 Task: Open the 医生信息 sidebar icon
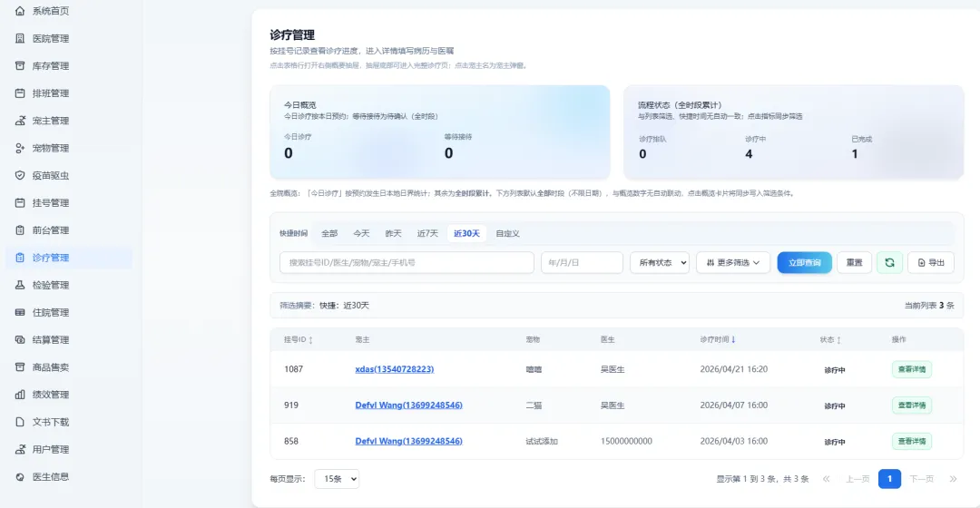(x=20, y=477)
